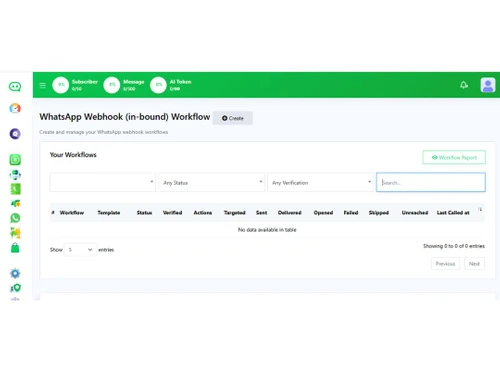
Task: Sort by Failed column header
Action: (x=351, y=213)
